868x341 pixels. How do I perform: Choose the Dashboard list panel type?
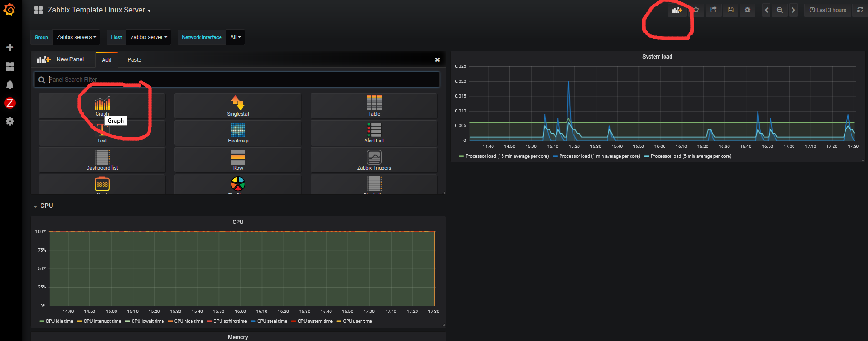coord(102,160)
